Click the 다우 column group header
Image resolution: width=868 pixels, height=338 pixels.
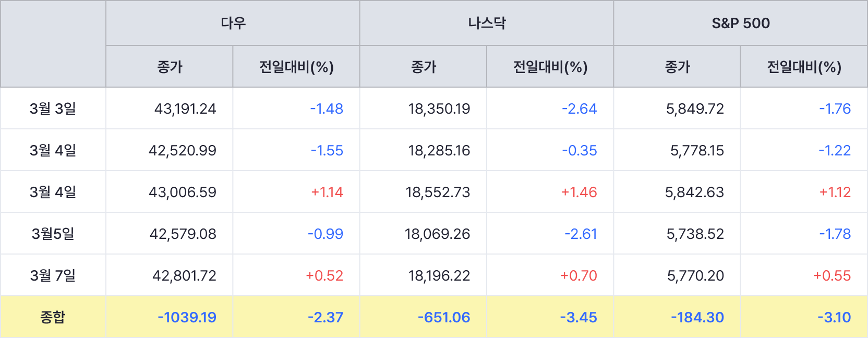click(233, 23)
